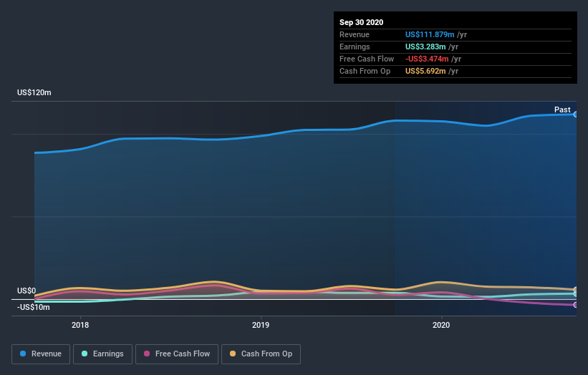Toggle the Earnings legend button
Image resolution: width=588 pixels, height=375 pixels.
tap(102, 354)
